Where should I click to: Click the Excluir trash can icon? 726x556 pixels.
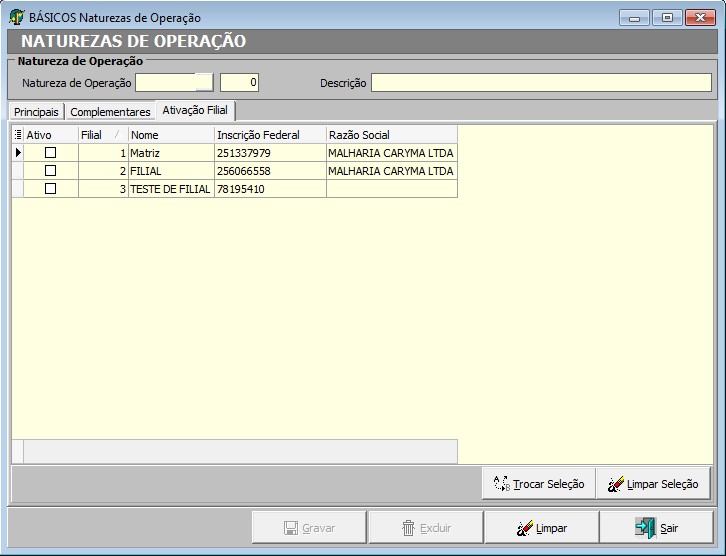click(408, 528)
